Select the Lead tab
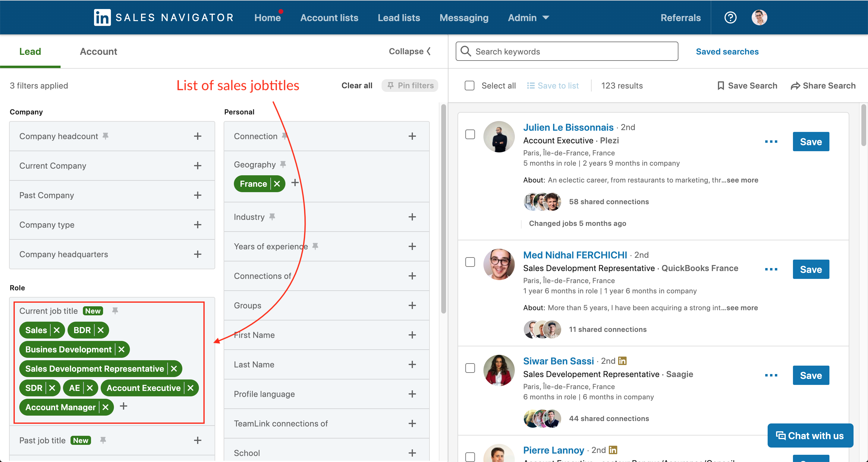This screenshot has width=868, height=462. click(x=30, y=52)
